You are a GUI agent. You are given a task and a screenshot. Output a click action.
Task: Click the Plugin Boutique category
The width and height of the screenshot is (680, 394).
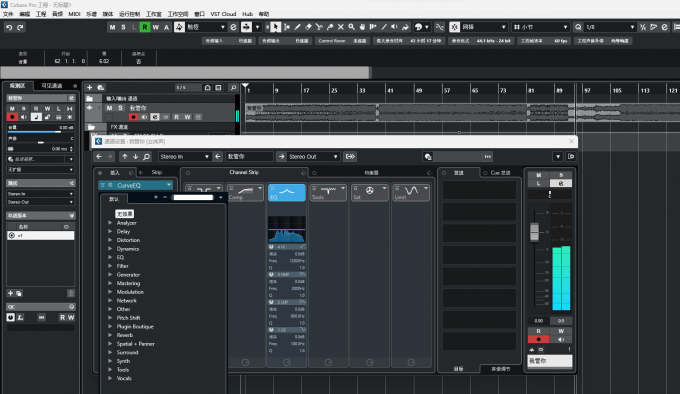(135, 326)
